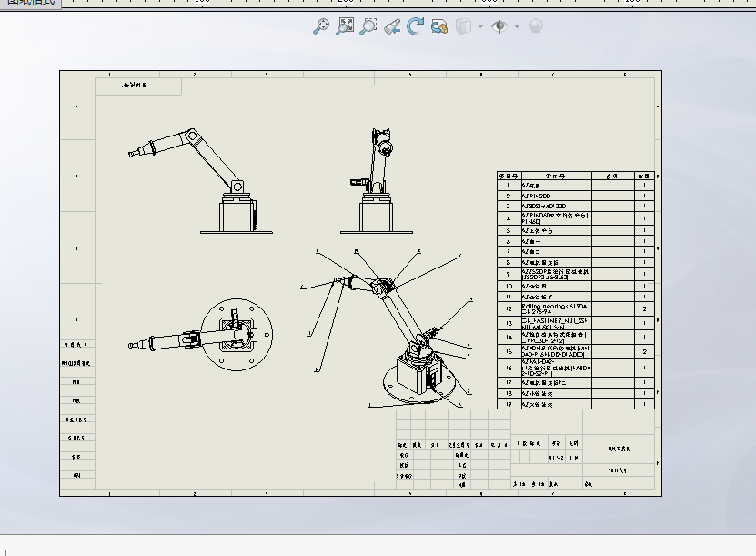This screenshot has width=756, height=556.
Task: Click item number 17 in the parts table
Action: pyautogui.click(x=509, y=383)
